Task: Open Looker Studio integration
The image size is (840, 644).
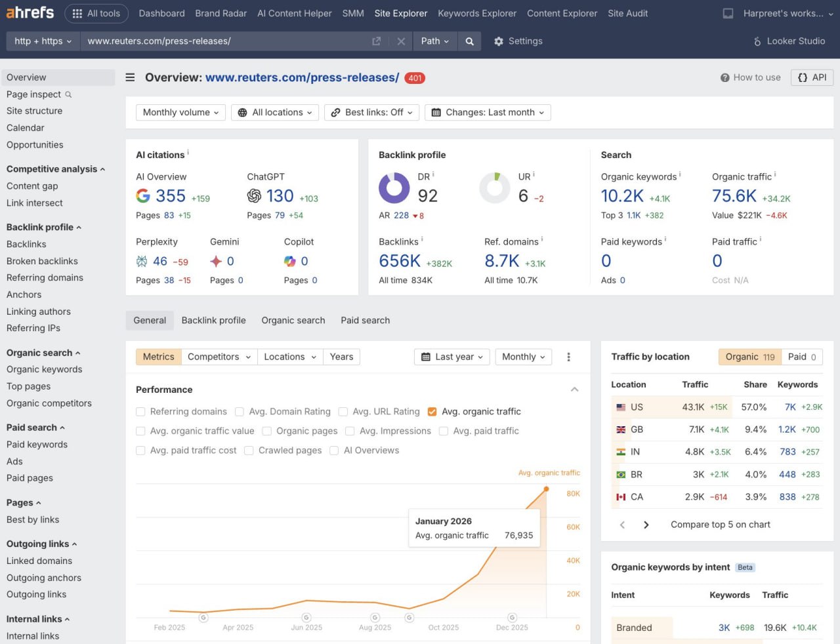Action: point(789,41)
